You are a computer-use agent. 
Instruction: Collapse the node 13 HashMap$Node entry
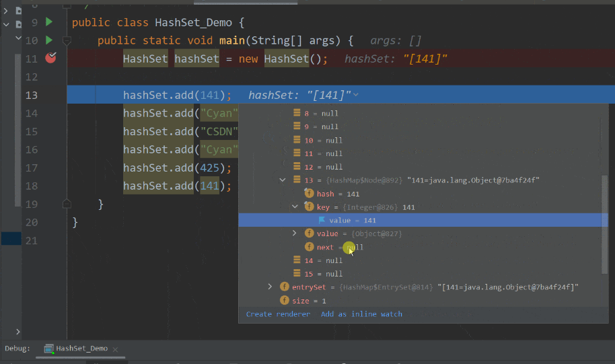tap(283, 180)
